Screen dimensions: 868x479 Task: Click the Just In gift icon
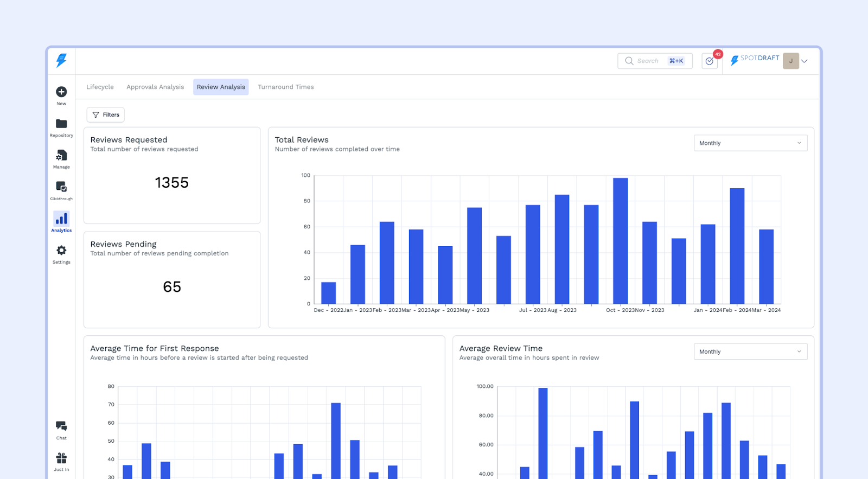click(61, 458)
